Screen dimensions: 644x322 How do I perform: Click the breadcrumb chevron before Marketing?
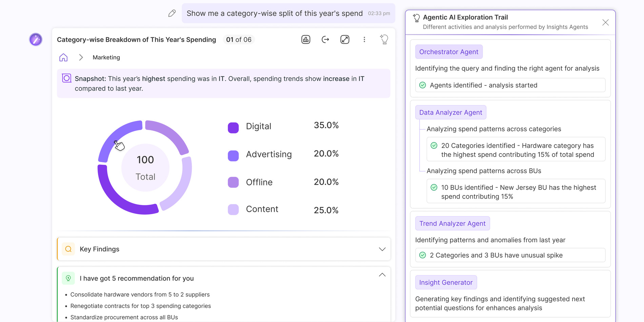(x=81, y=57)
